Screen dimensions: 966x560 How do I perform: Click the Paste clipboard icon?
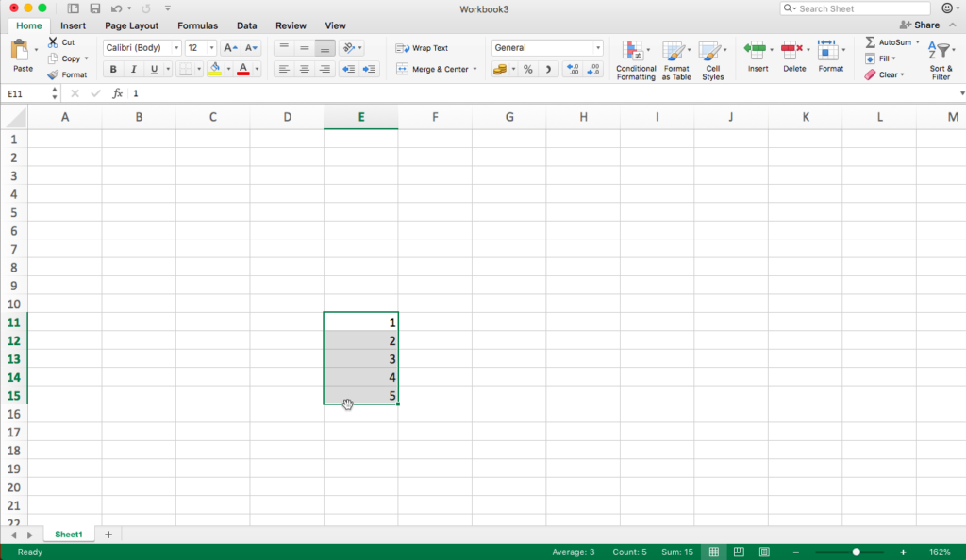(x=20, y=51)
